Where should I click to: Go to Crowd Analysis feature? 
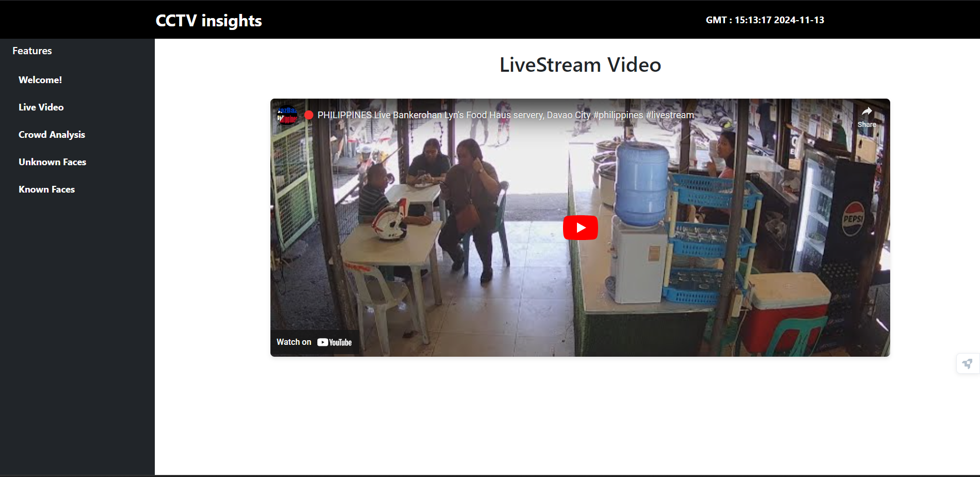click(52, 135)
